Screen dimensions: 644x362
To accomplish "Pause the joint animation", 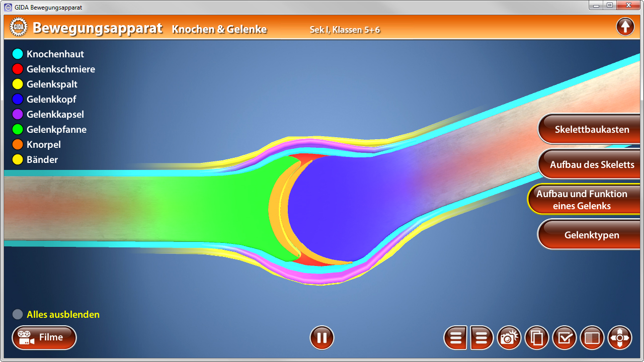I will click(x=322, y=338).
